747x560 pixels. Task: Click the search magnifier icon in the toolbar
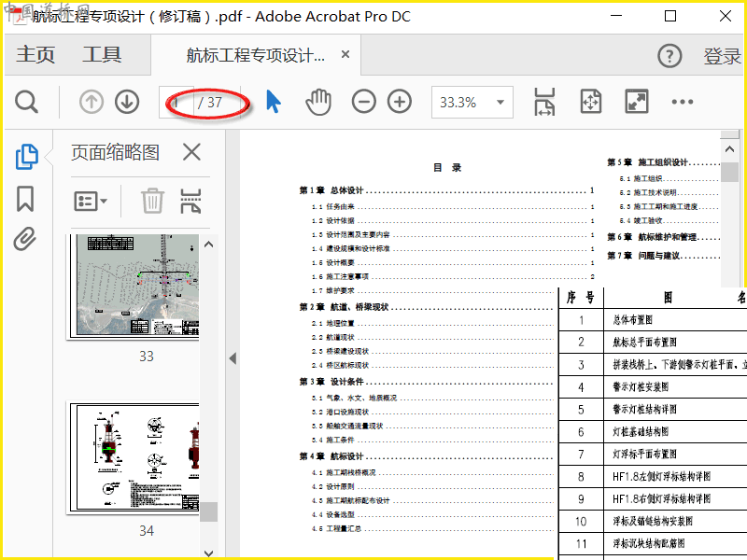26,102
